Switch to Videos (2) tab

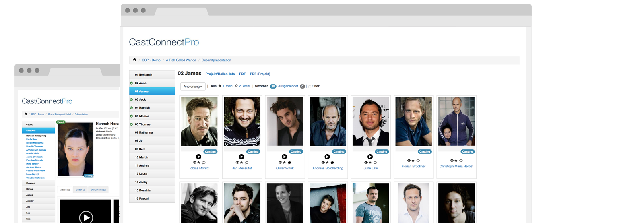(65, 190)
